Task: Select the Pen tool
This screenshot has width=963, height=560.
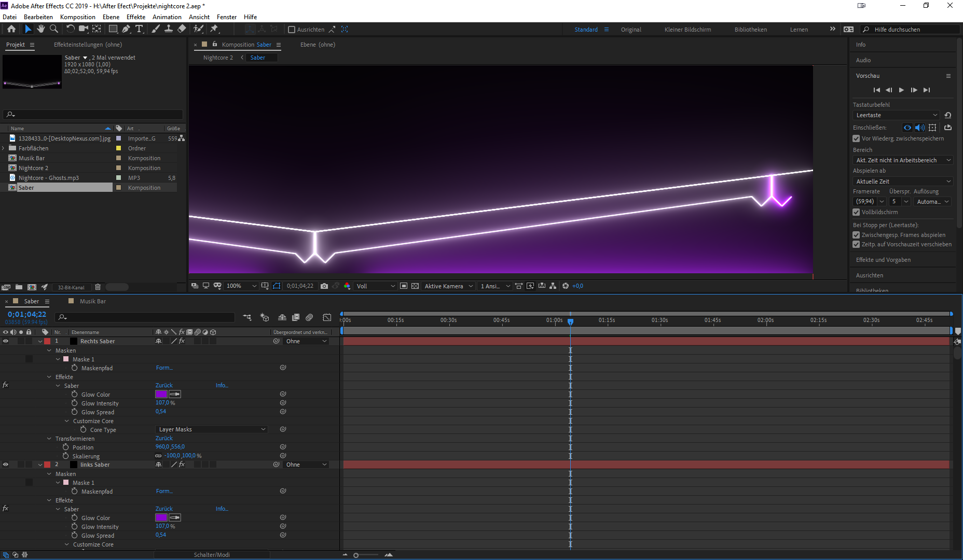Action: coord(126,29)
